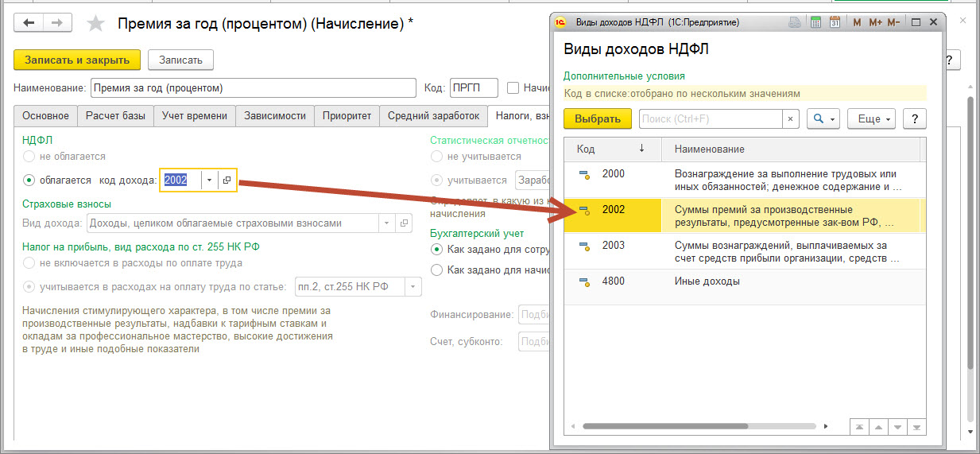
Task: Click the M memory button in title bar
Action: 858,22
